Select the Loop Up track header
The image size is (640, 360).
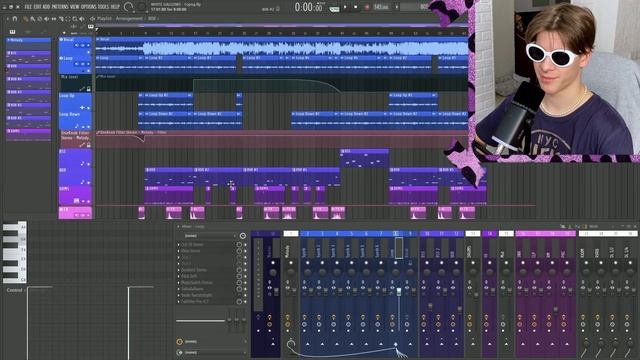75,101
